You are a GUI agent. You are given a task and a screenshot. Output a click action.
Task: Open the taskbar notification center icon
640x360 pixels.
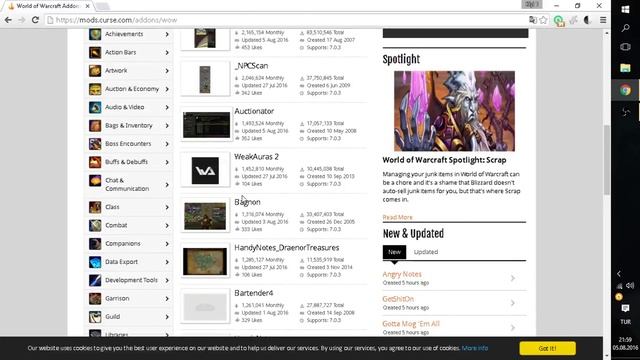click(625, 309)
